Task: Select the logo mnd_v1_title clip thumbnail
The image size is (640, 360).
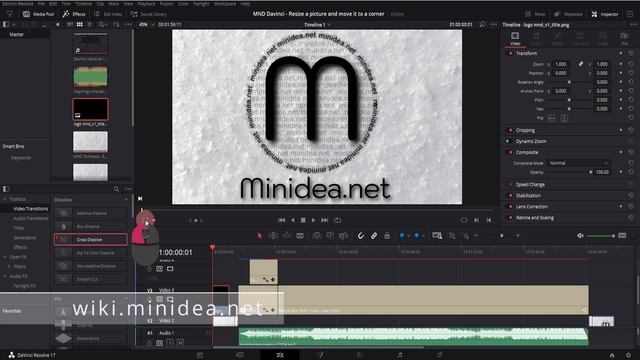Action: [x=90, y=109]
